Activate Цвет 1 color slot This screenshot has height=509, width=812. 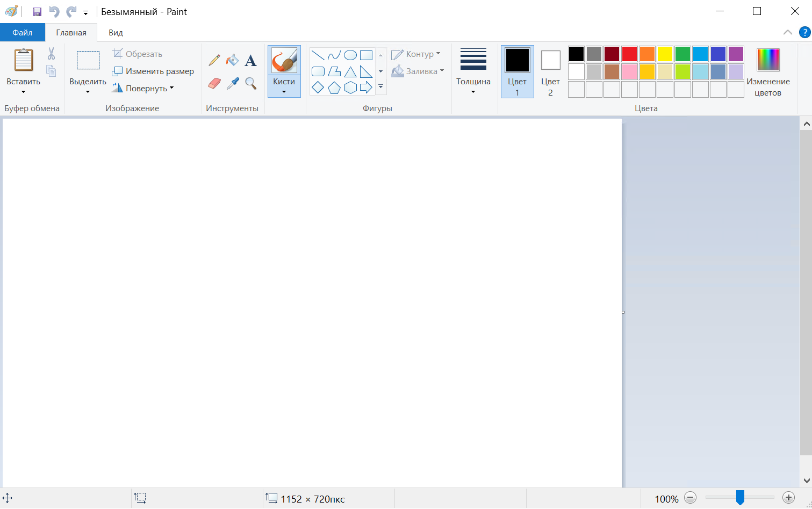(x=517, y=71)
